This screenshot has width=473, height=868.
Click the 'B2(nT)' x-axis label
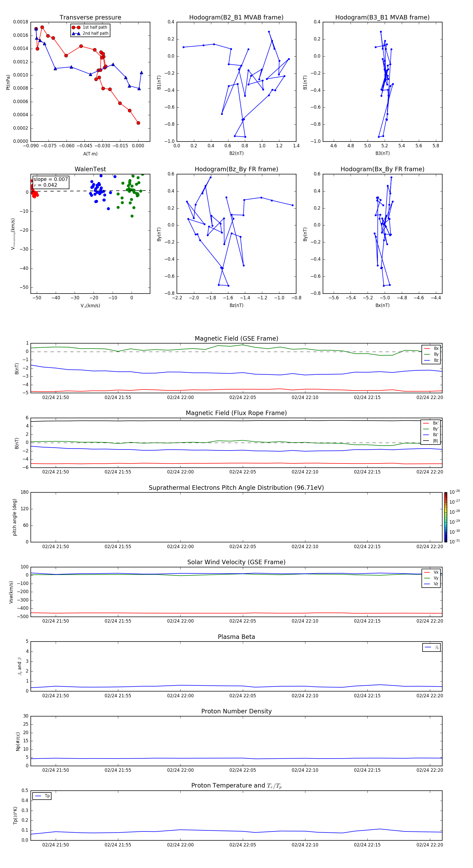tap(236, 153)
